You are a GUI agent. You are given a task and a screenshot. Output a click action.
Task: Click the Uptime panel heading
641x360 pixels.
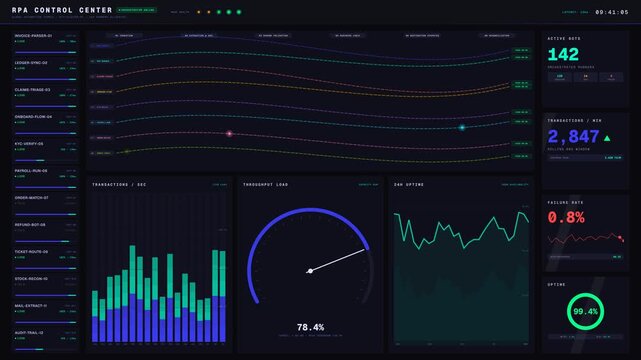[556, 284]
